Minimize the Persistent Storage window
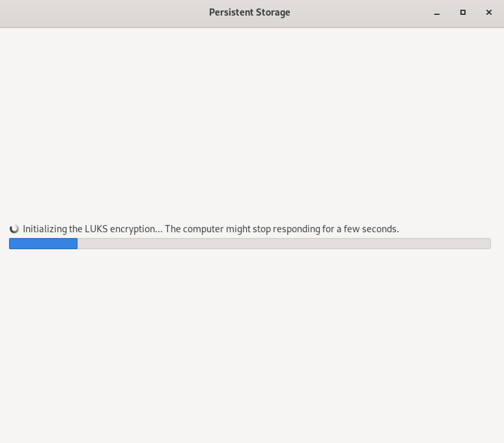Viewport: 504px width, 443px height. point(437,12)
